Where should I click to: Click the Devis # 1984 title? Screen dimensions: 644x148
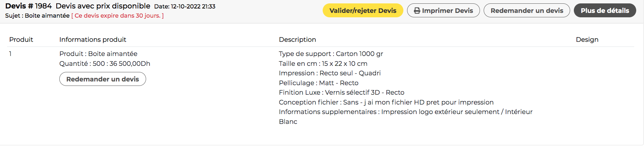[x=28, y=6]
